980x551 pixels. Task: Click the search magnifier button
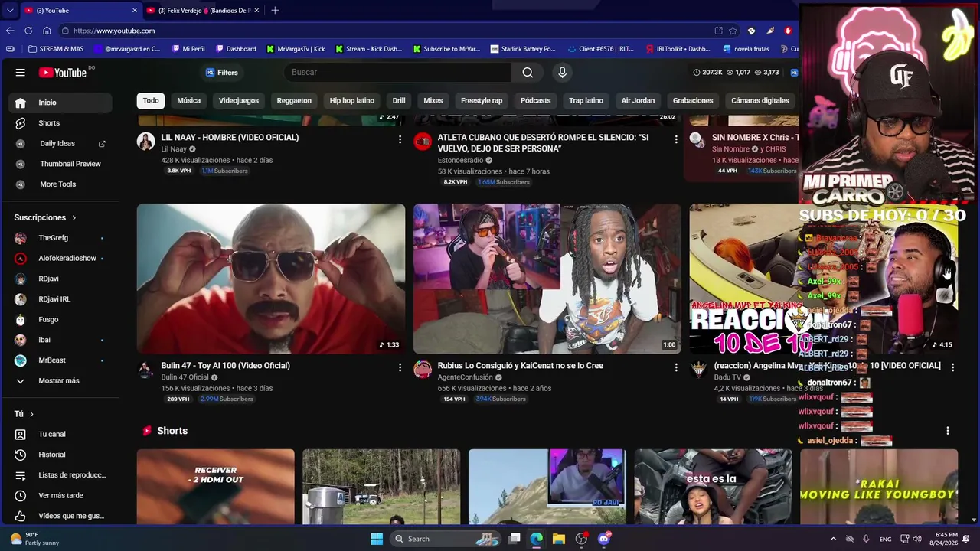(x=528, y=72)
